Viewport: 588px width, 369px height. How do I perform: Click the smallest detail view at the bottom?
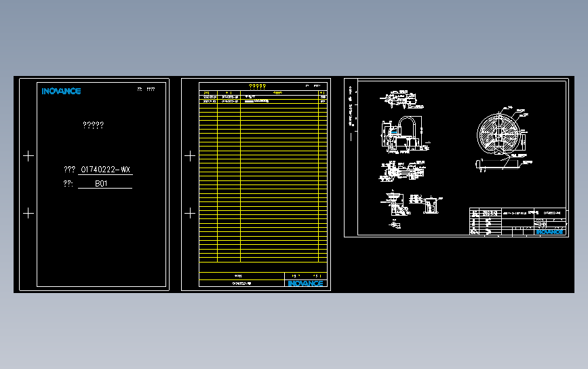point(395,225)
